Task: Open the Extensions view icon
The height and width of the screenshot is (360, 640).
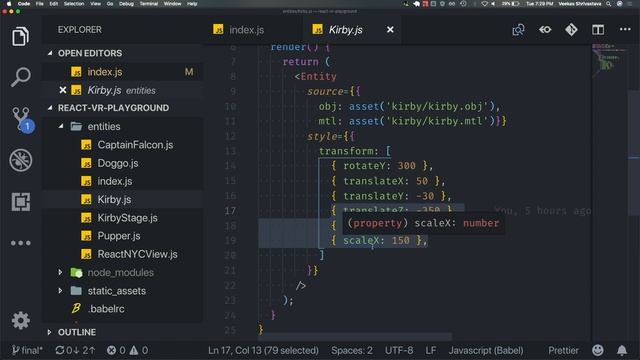Action: (x=21, y=202)
